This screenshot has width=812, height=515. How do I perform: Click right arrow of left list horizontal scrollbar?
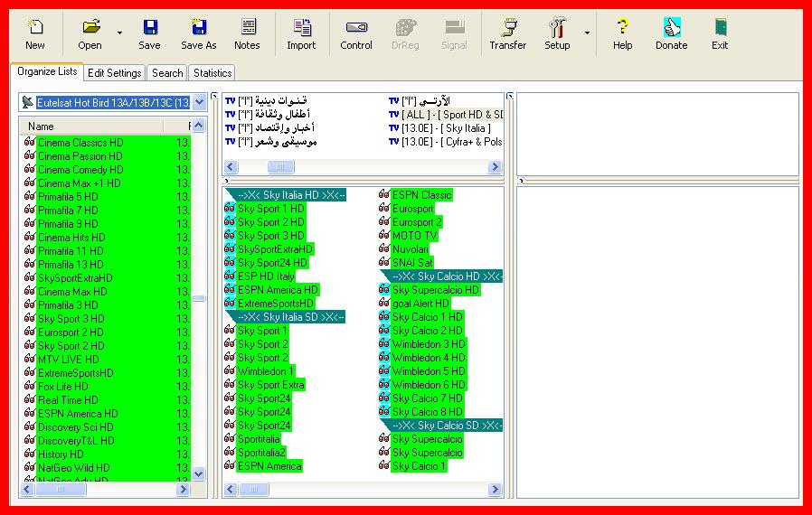183,489
